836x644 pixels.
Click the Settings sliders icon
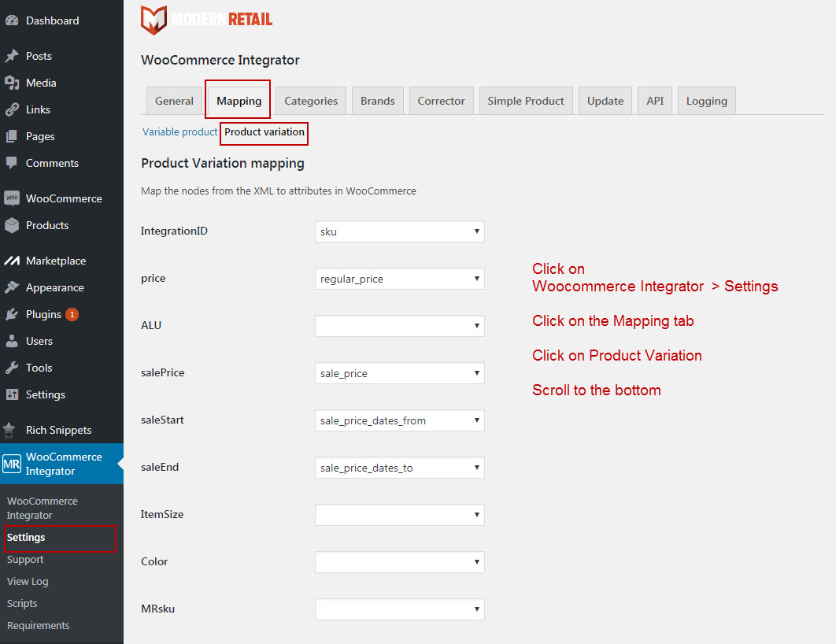[12, 394]
